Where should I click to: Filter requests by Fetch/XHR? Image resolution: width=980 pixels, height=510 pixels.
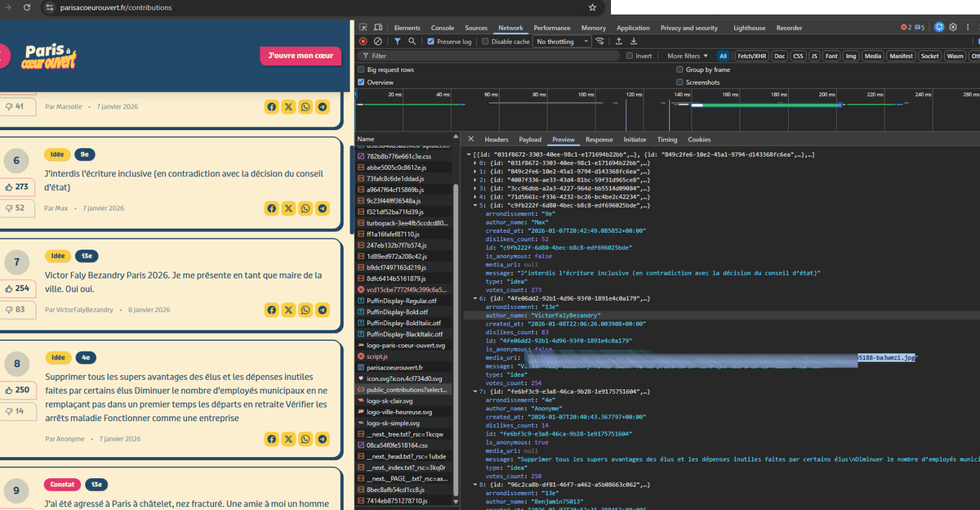(x=751, y=56)
